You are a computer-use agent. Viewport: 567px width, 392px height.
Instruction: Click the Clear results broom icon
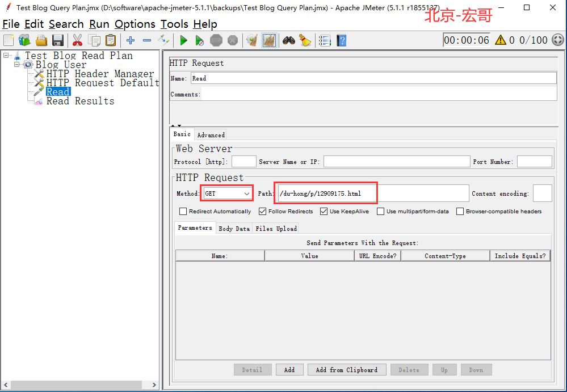pyautogui.click(x=251, y=40)
